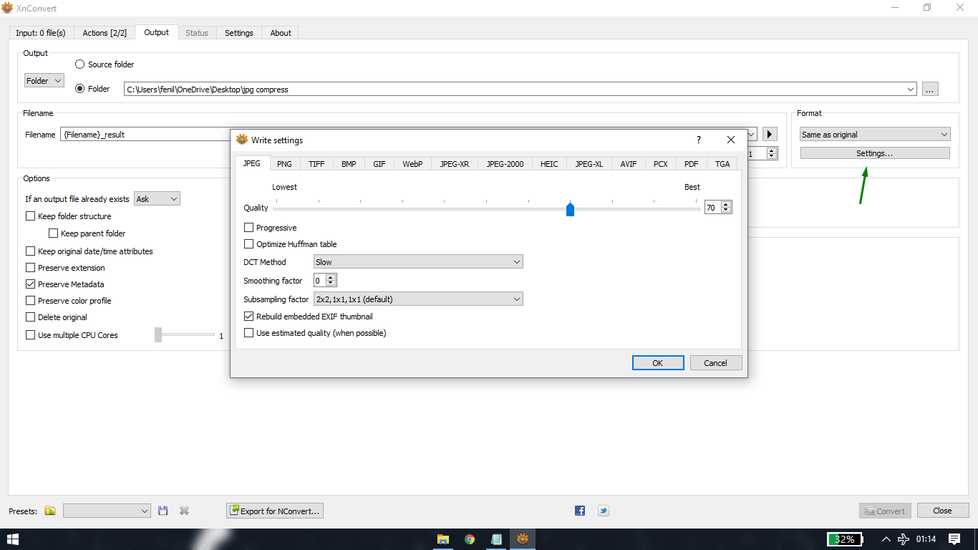This screenshot has width=978, height=550.
Task: Enable Keep folder structure
Action: (30, 216)
